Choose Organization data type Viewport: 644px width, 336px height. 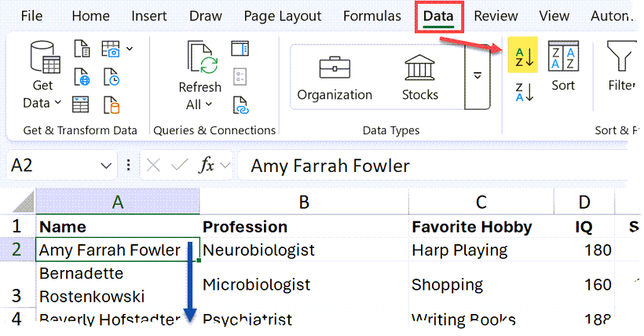click(335, 78)
